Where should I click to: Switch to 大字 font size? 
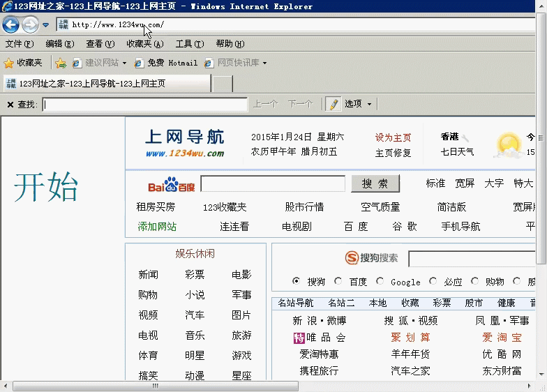click(494, 183)
